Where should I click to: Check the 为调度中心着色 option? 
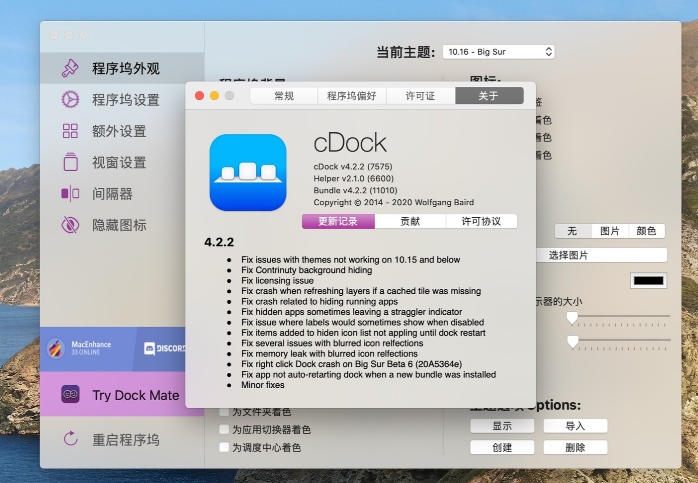click(x=224, y=448)
